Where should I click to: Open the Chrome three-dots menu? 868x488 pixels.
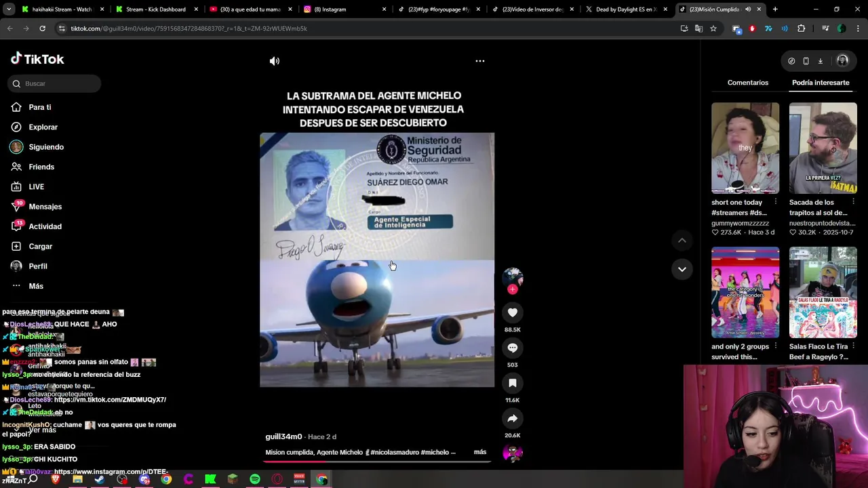click(858, 28)
